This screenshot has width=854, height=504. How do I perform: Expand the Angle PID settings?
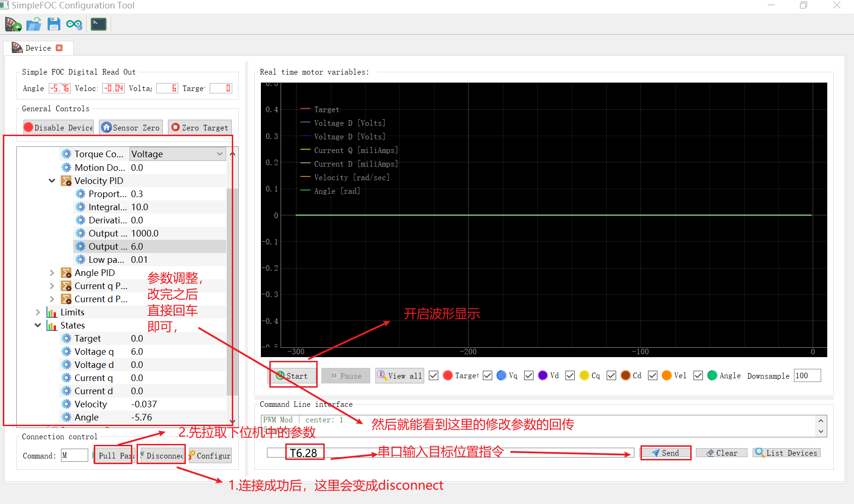(x=51, y=272)
